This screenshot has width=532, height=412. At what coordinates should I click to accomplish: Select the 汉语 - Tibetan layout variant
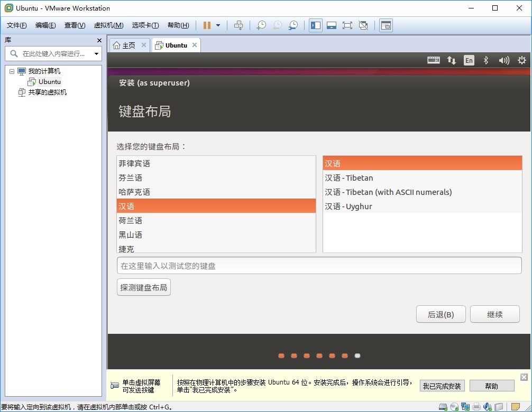click(423, 177)
